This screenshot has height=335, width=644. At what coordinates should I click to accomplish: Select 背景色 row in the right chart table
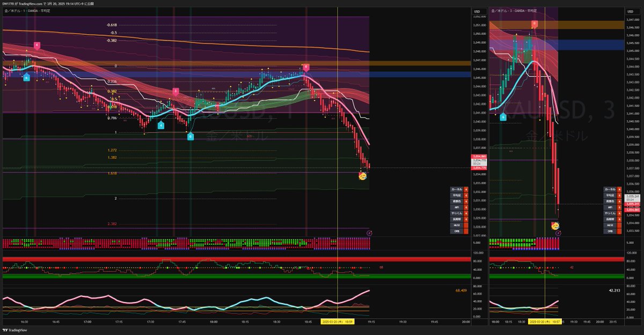[x=613, y=201]
